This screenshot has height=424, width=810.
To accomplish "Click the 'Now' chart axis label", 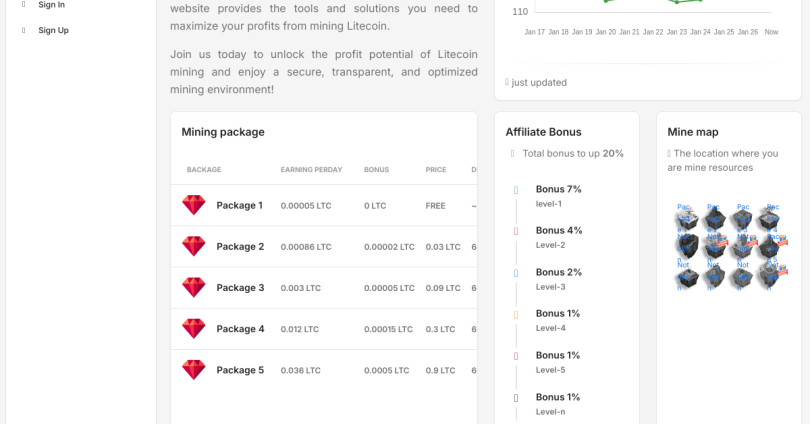I will click(771, 32).
